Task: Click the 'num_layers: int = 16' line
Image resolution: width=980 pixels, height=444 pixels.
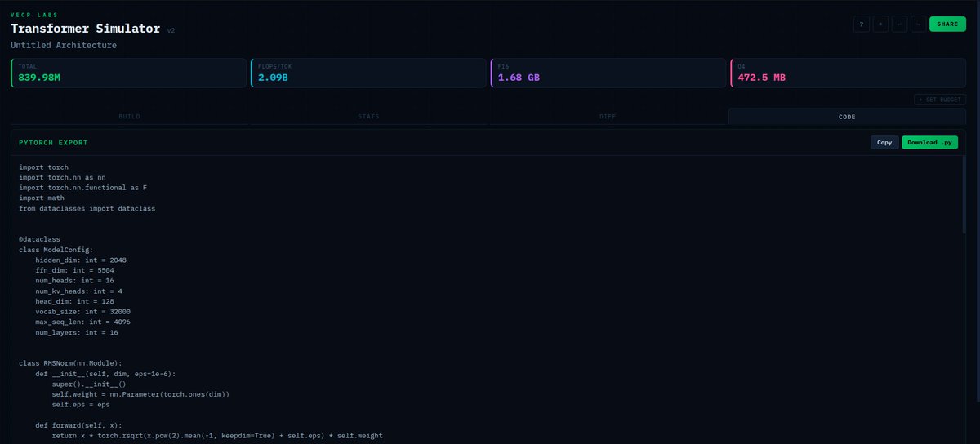Action: click(x=77, y=332)
